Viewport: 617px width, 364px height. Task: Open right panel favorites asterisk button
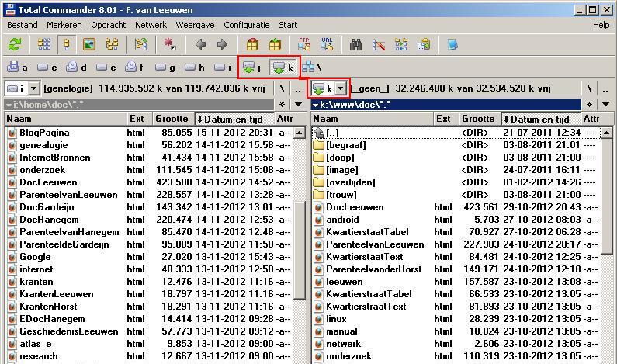tap(589, 104)
